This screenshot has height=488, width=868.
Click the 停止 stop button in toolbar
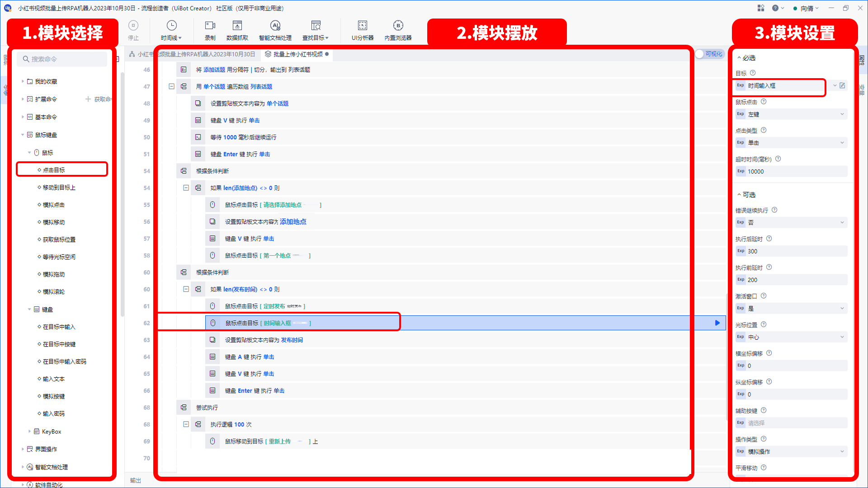(x=133, y=31)
